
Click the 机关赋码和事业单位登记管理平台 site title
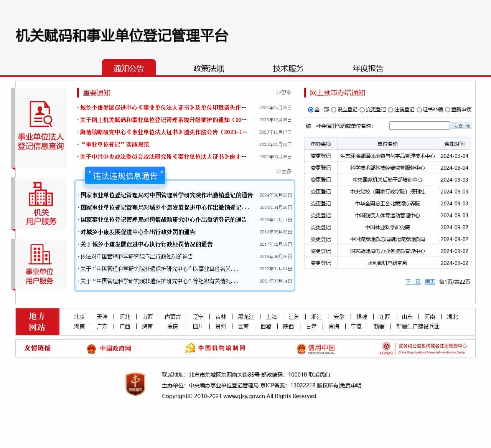coord(122,36)
